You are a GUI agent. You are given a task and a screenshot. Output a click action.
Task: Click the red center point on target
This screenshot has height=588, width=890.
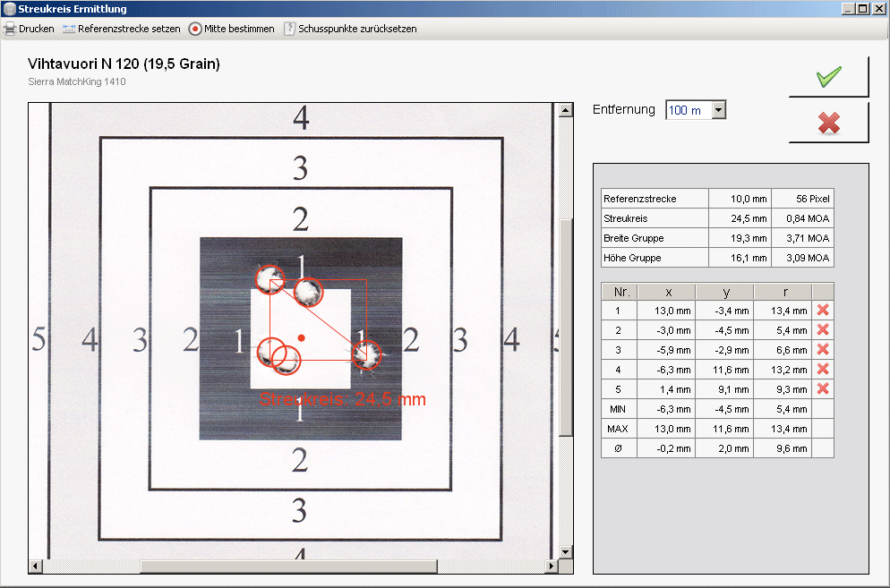(x=302, y=337)
